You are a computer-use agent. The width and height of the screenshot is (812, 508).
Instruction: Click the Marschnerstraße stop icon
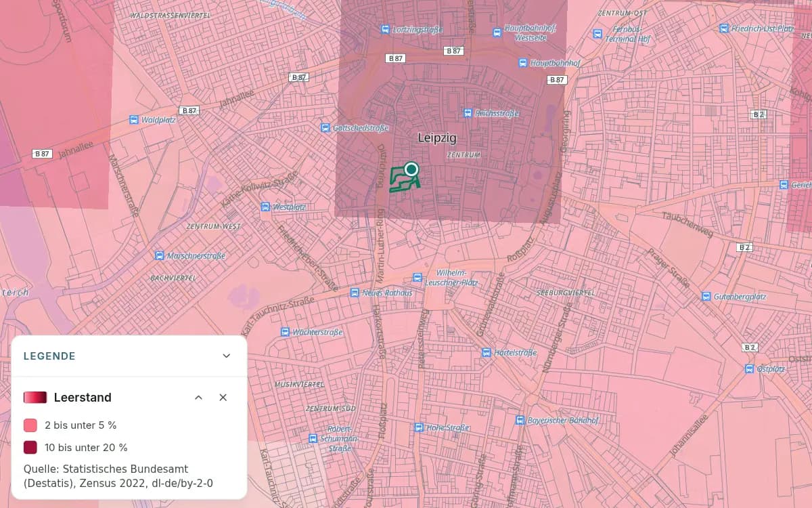pyautogui.click(x=159, y=255)
